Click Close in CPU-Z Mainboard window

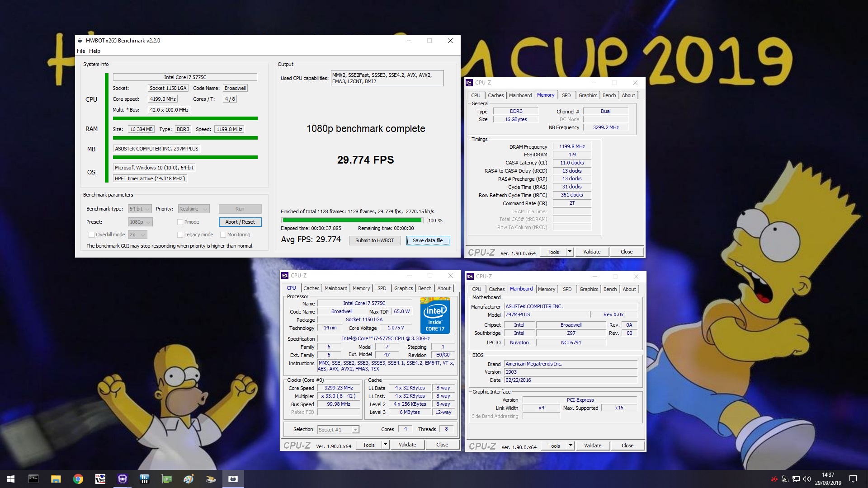coord(627,446)
